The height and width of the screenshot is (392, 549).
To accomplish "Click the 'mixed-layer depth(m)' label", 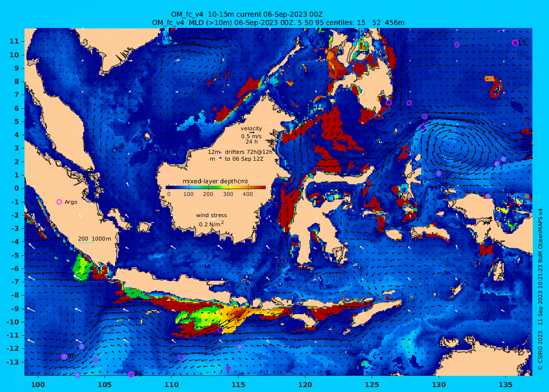I will pyautogui.click(x=215, y=181).
